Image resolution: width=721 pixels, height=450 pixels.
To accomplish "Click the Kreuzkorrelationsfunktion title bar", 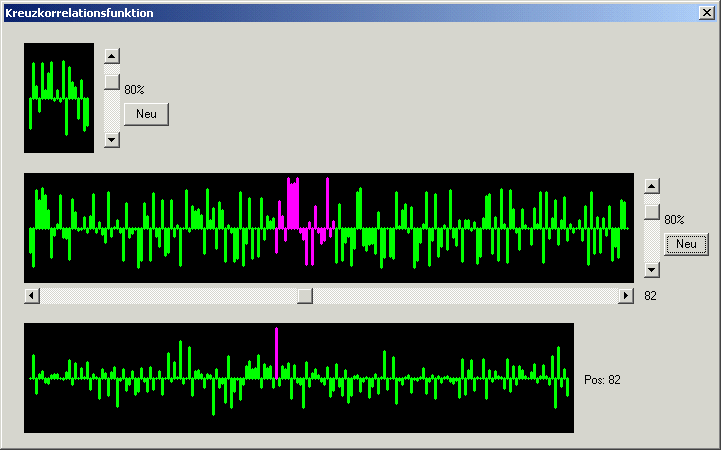I will coord(300,12).
